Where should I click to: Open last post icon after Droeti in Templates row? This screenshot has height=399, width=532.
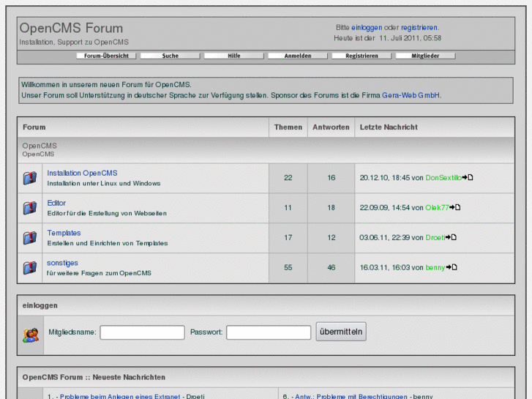pyautogui.click(x=451, y=237)
